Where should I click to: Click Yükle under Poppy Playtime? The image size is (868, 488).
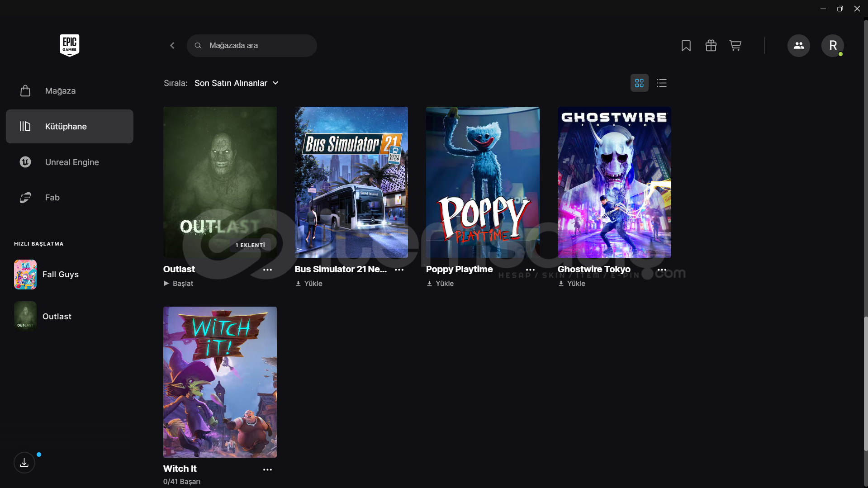[x=440, y=284]
